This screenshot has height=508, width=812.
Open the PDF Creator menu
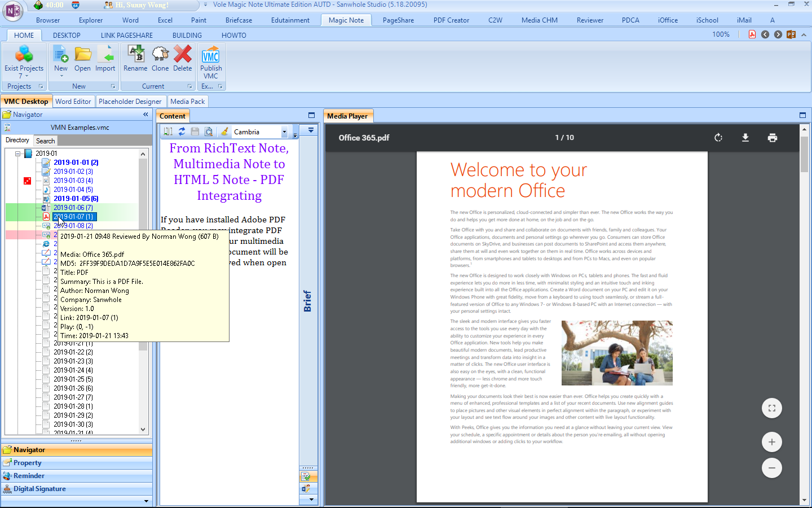pos(451,20)
